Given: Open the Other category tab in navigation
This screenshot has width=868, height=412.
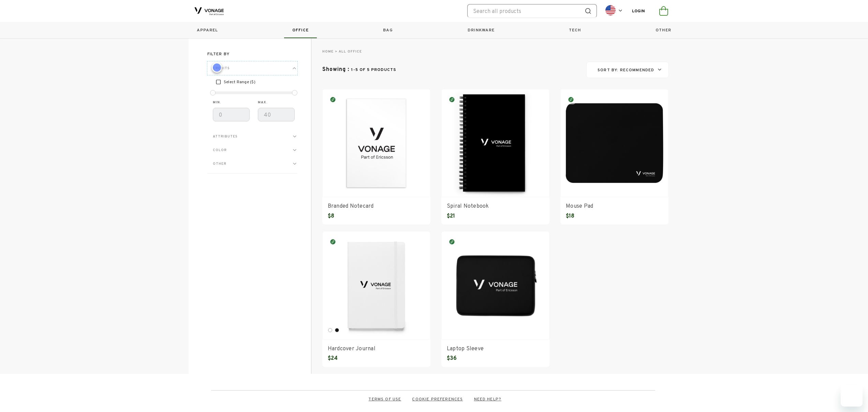Looking at the screenshot, I should coord(663,30).
